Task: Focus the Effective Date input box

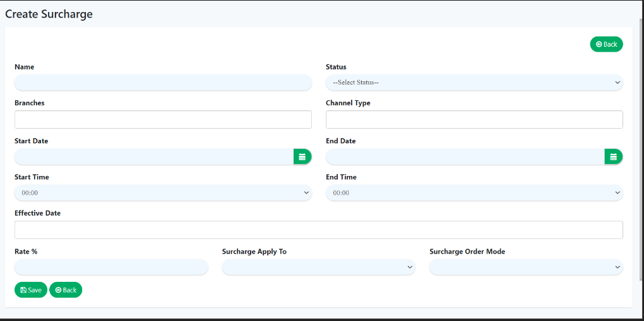Action: [318, 230]
